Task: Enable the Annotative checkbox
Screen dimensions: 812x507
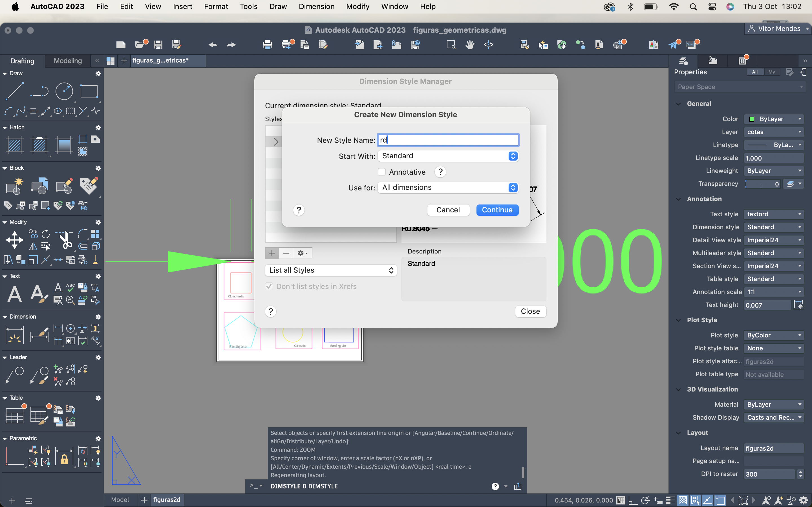Action: (381, 172)
